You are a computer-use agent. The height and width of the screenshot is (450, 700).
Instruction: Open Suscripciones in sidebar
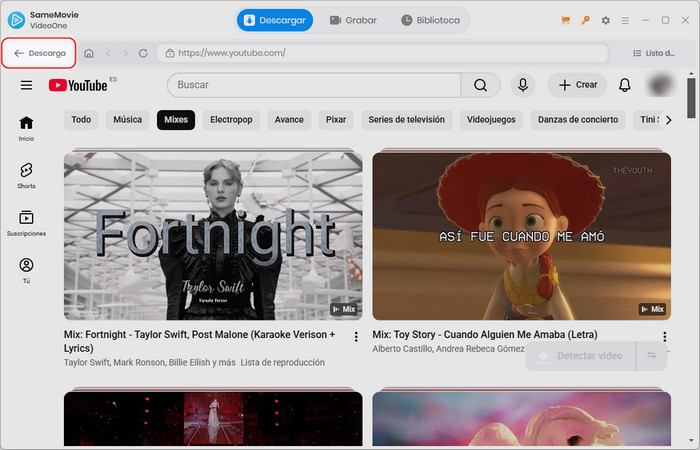point(26,223)
